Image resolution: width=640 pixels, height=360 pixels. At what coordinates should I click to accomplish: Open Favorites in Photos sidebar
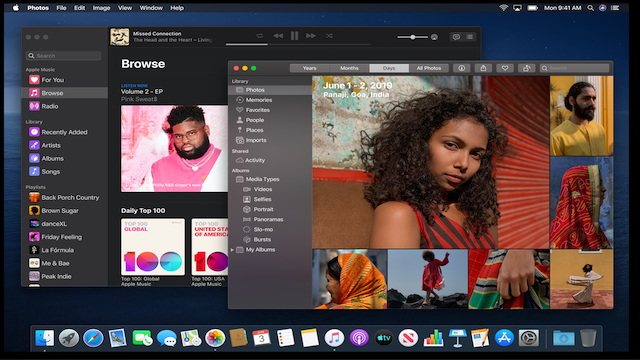270,110
